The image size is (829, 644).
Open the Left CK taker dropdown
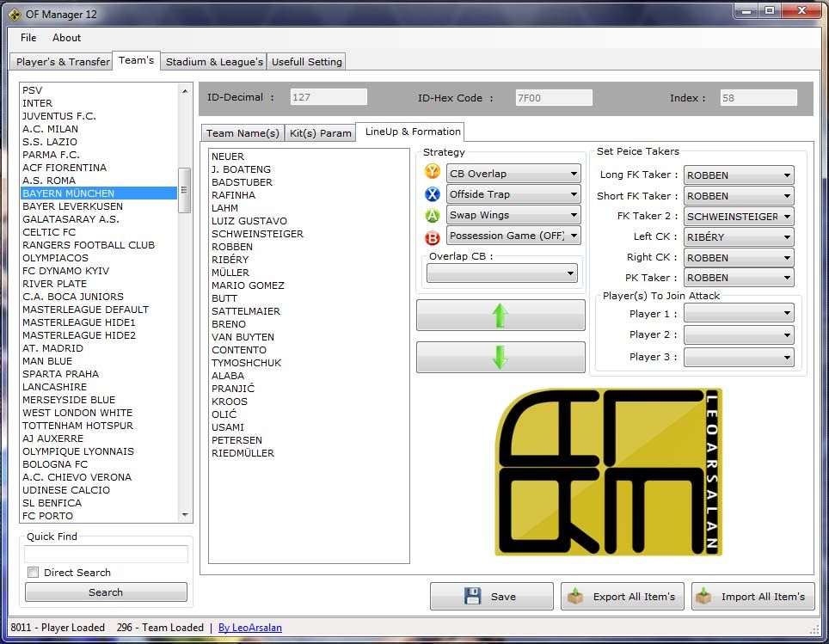tap(738, 237)
